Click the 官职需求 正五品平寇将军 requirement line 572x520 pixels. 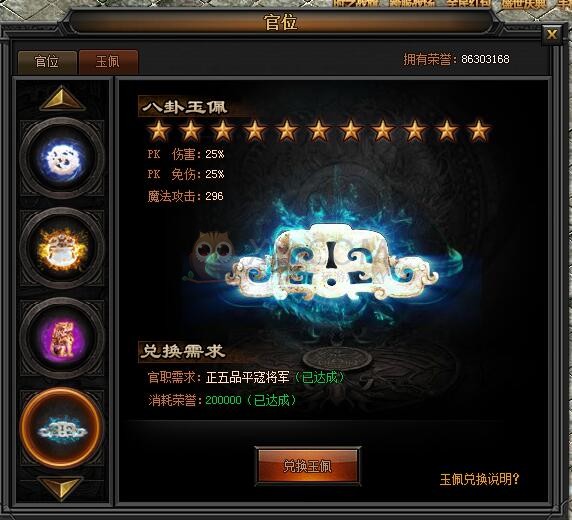(246, 377)
